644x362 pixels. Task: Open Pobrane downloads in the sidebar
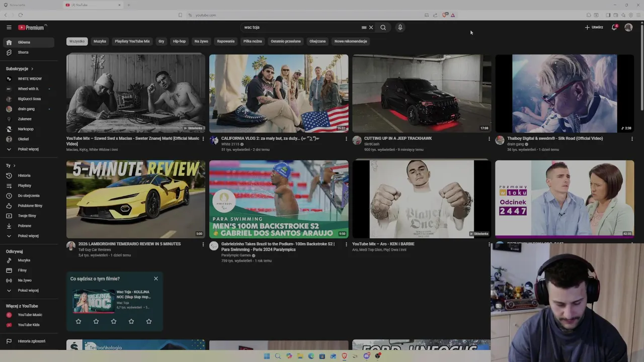pos(28,226)
